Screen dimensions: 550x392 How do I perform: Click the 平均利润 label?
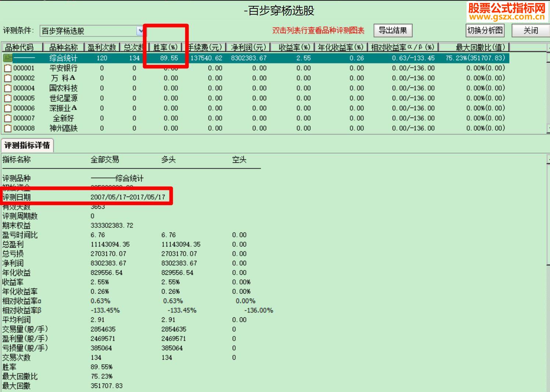point(17,320)
